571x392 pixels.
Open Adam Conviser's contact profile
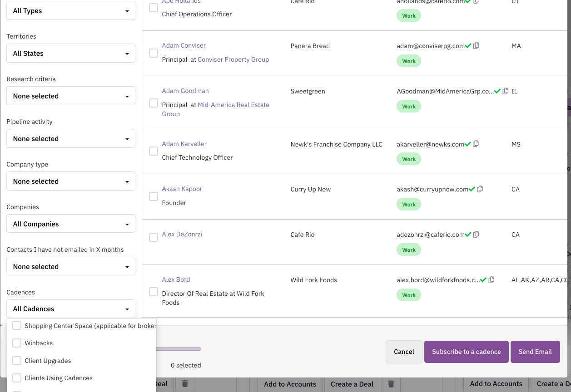click(x=184, y=45)
